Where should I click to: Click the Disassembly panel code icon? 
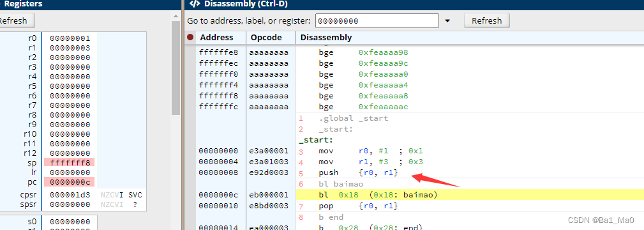pyautogui.click(x=194, y=4)
